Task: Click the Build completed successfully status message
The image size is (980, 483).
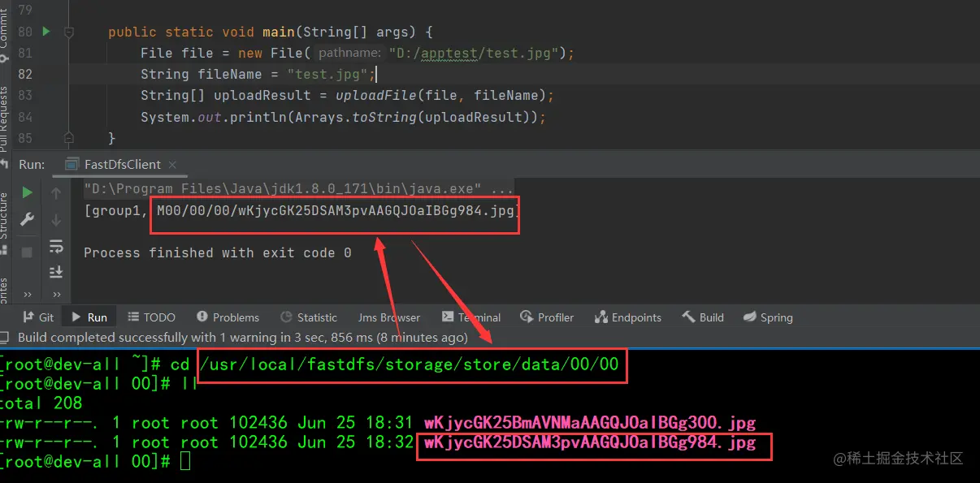Action: point(243,337)
